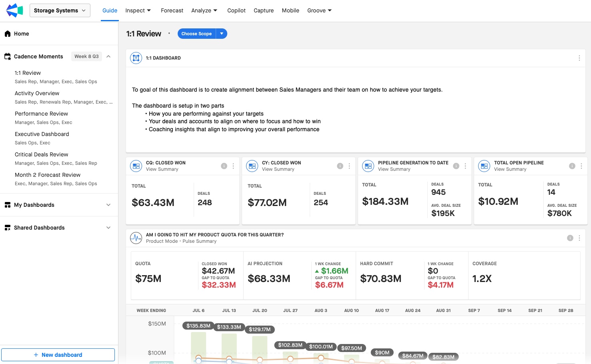Switch to the Forecast tab
This screenshot has width=591, height=364.
(172, 10)
